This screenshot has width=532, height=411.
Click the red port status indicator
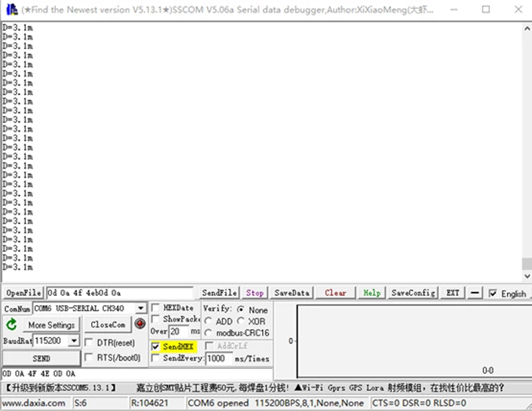tap(140, 323)
